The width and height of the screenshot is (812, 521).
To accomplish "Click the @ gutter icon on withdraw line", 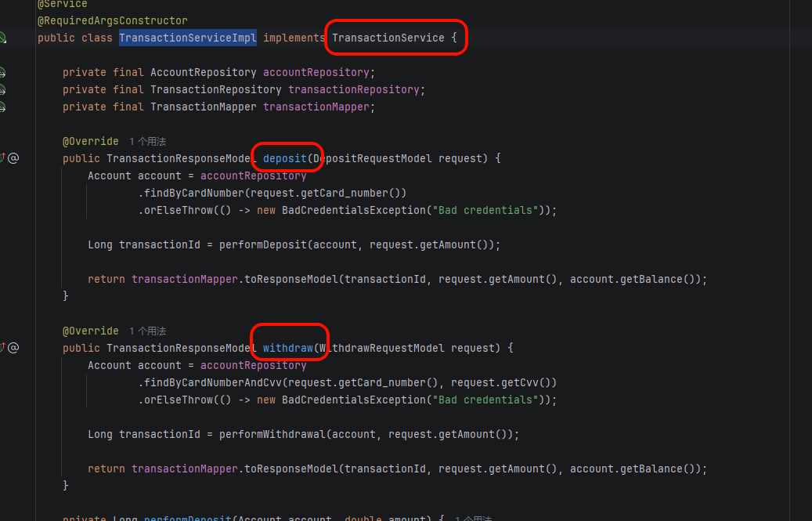I will coord(13,348).
